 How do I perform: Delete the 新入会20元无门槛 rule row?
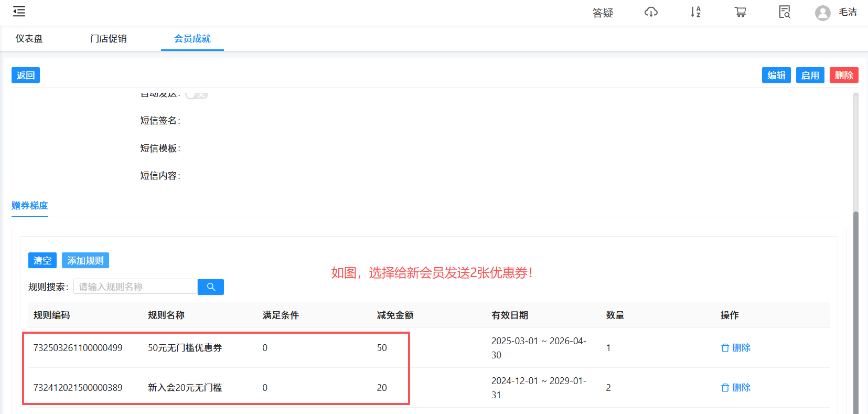pyautogui.click(x=736, y=388)
